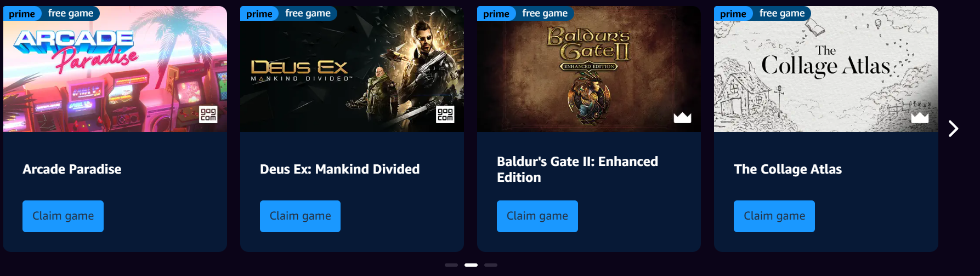Click the prime badge on The Collage Atlas
Image resolution: width=980 pixels, height=276 pixels.
pos(733,13)
